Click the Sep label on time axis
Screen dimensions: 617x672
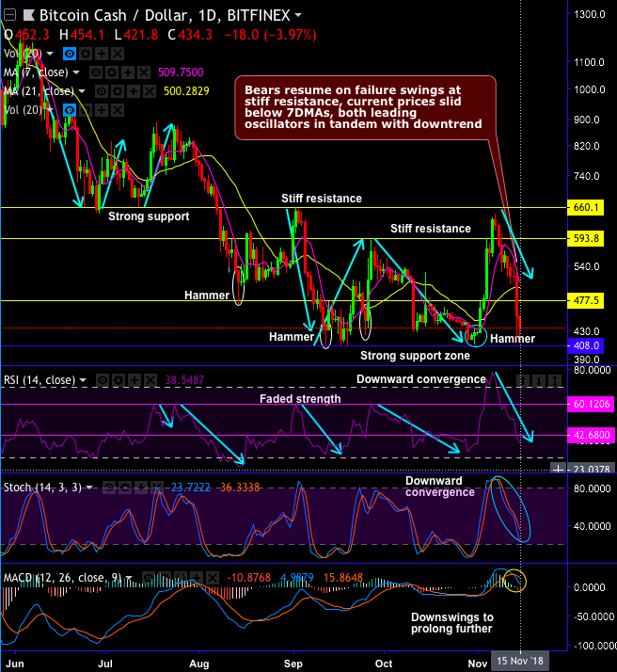click(293, 664)
